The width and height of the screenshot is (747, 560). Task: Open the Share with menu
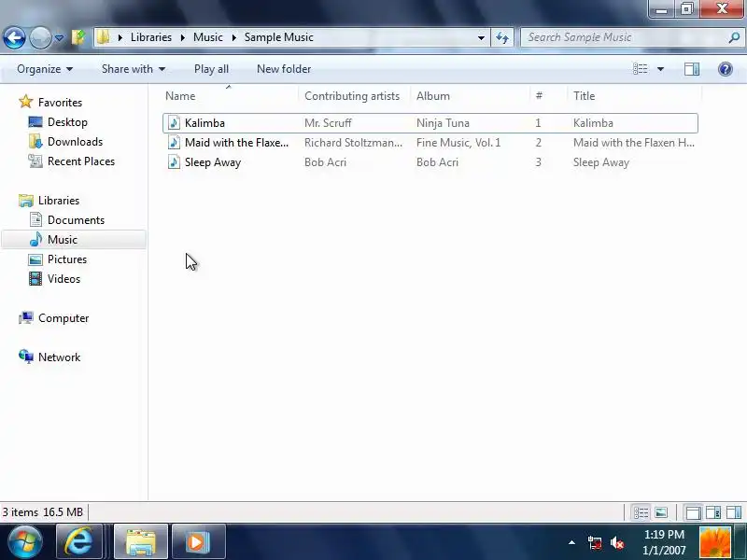point(134,69)
